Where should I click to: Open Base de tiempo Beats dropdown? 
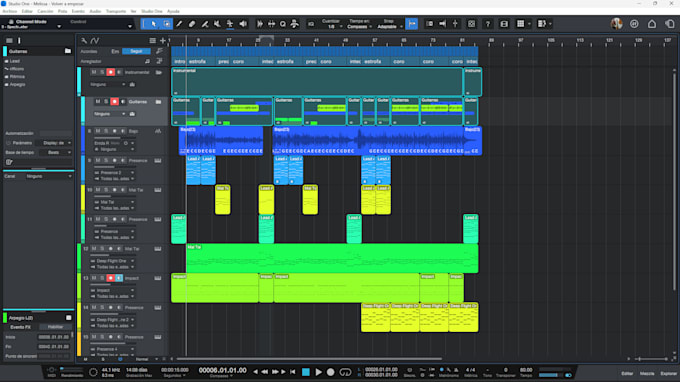(56, 153)
